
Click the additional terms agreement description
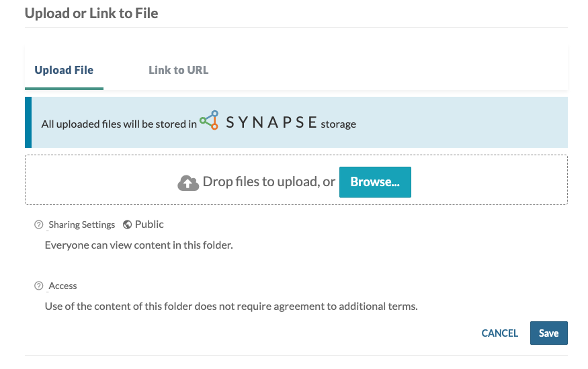pos(231,306)
